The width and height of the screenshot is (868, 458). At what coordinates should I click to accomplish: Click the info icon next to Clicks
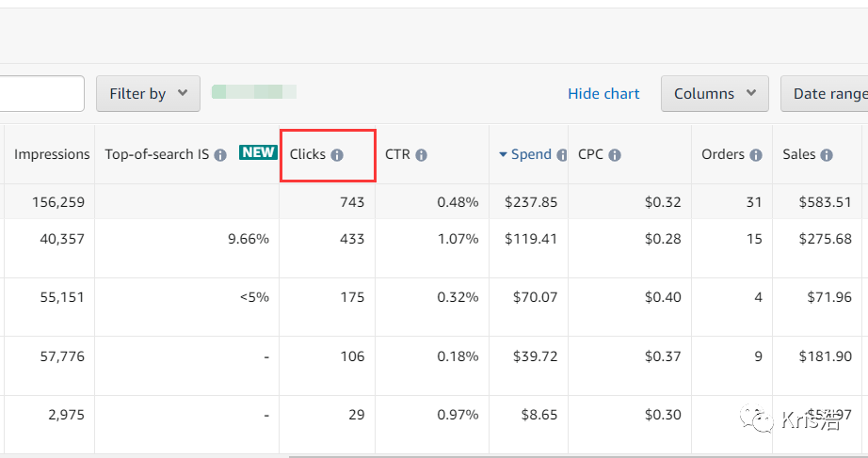pyautogui.click(x=337, y=155)
